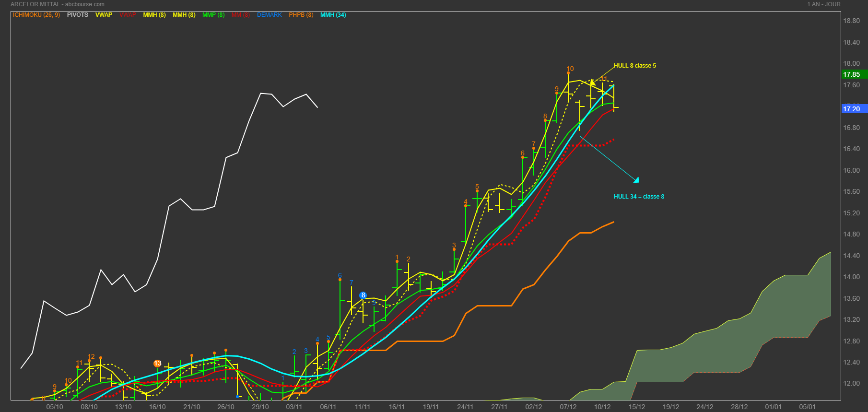This screenshot has width=868, height=412.
Task: Click the 13/10 date axis label
Action: tap(123, 407)
